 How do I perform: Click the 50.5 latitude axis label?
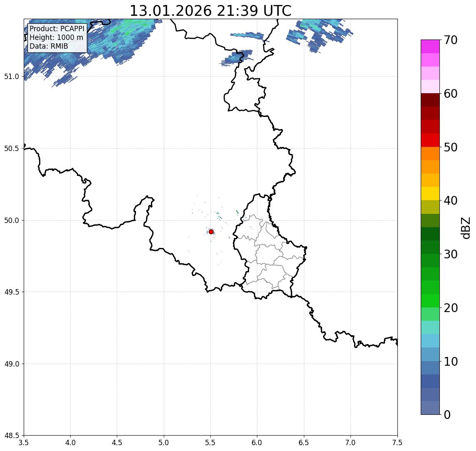[x=12, y=149]
